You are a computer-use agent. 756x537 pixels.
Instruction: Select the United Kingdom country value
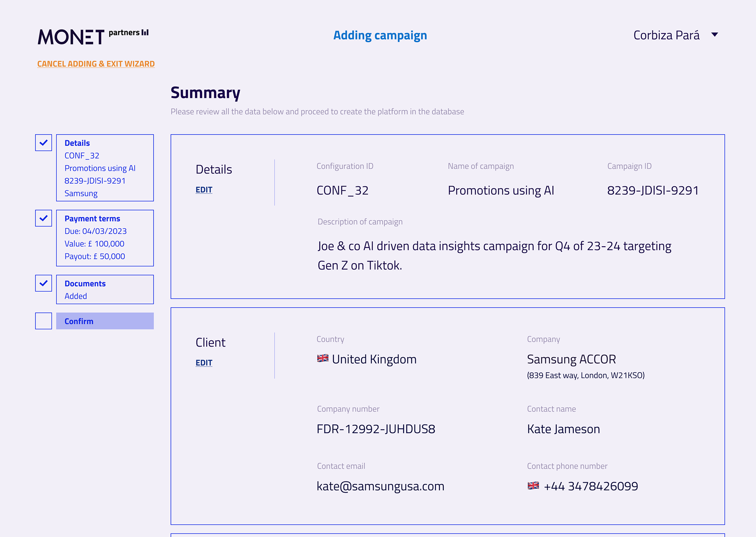(x=374, y=360)
